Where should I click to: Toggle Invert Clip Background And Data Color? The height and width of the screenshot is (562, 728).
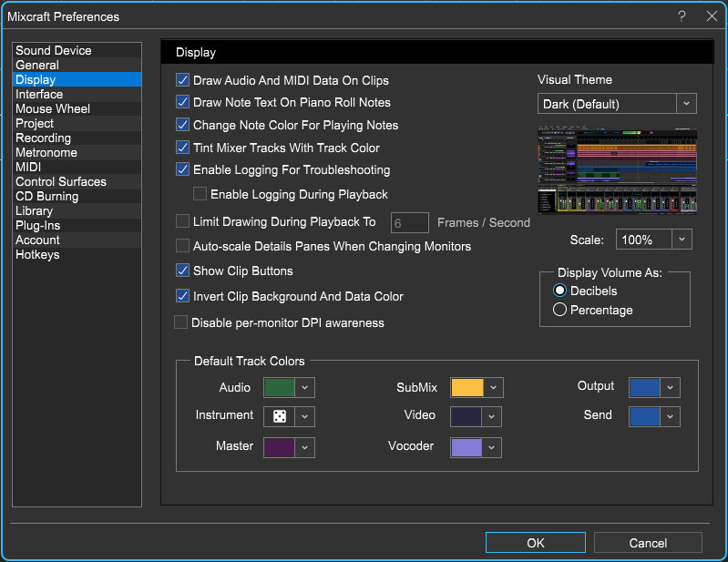pyautogui.click(x=182, y=296)
